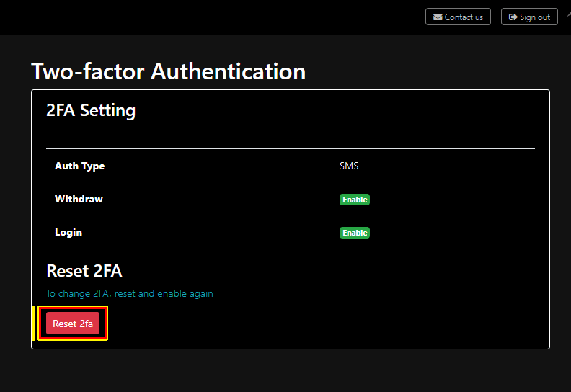The image size is (571, 392).
Task: Click the 'To change 2FA' hint text
Action: [130, 293]
